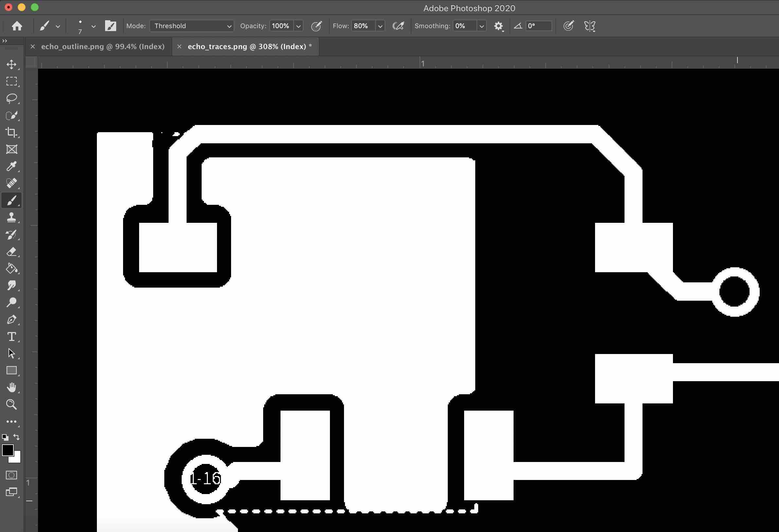Select the Dodge tool
Image resolution: width=779 pixels, height=532 pixels.
click(12, 303)
